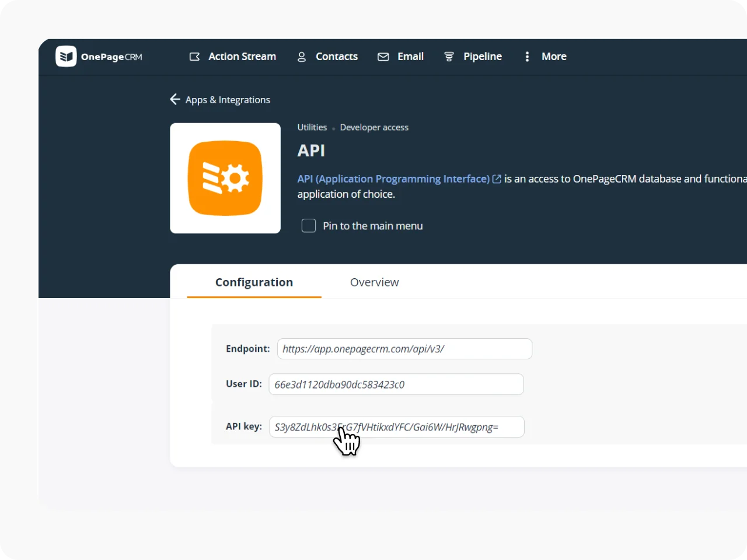Click the back arrow beside Apps & Integrations

click(175, 99)
